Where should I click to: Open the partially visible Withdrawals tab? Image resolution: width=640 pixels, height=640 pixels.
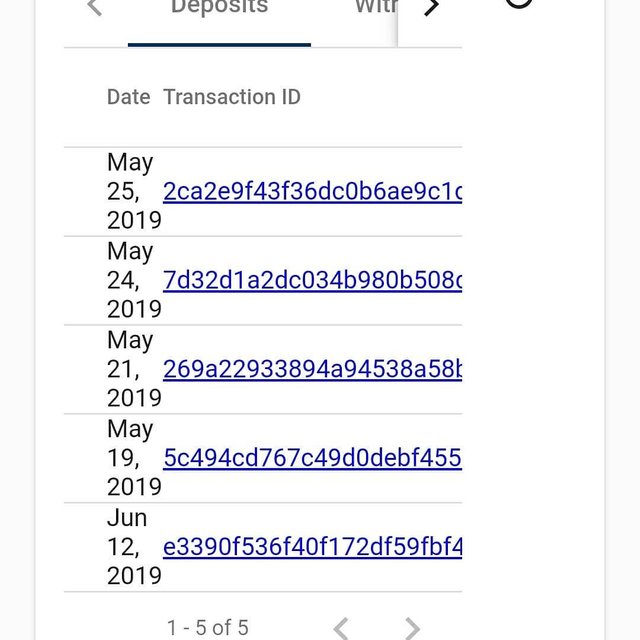pos(376,8)
